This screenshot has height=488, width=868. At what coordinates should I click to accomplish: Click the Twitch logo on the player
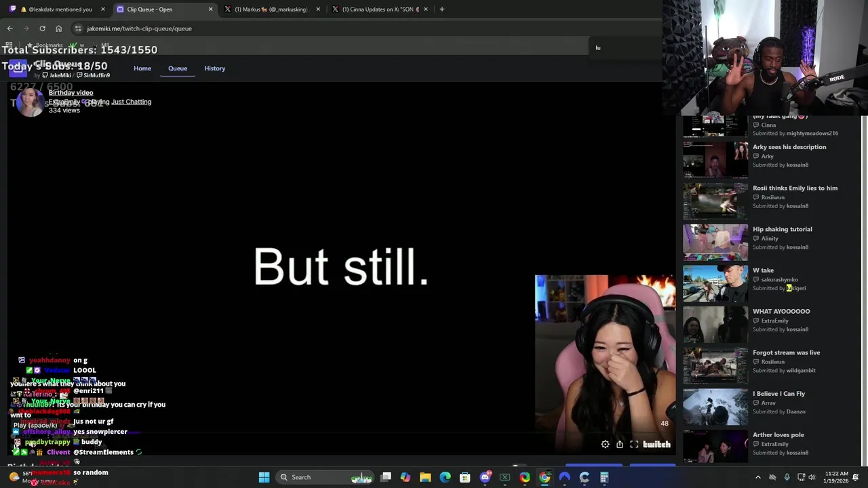[x=656, y=445]
